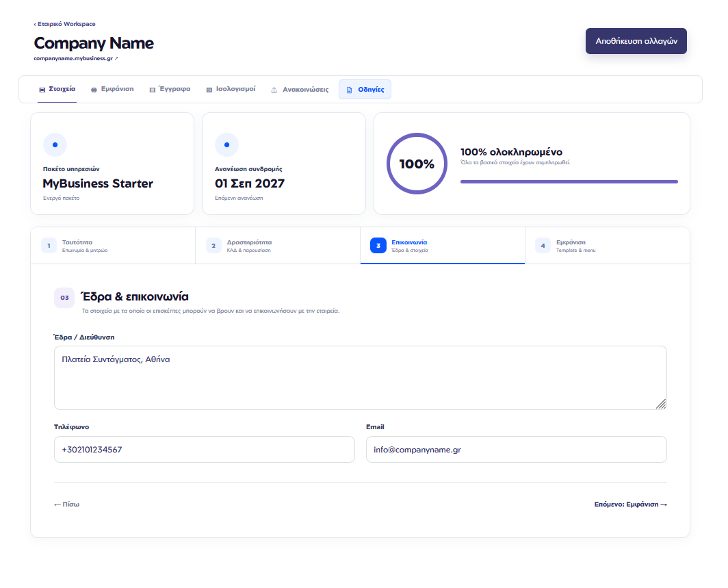The width and height of the screenshot is (728, 588).
Task: Click the Έδρα / Διεύθυνση text area
Action: [361, 378]
